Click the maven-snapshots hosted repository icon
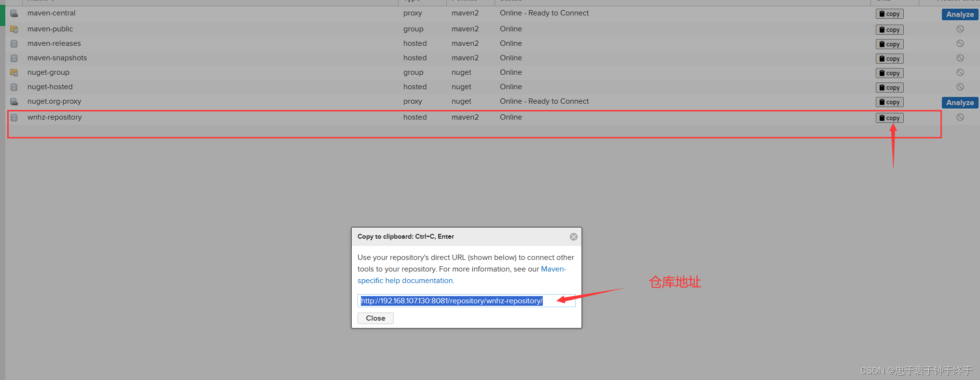Image resolution: width=980 pixels, height=380 pixels. [14, 58]
